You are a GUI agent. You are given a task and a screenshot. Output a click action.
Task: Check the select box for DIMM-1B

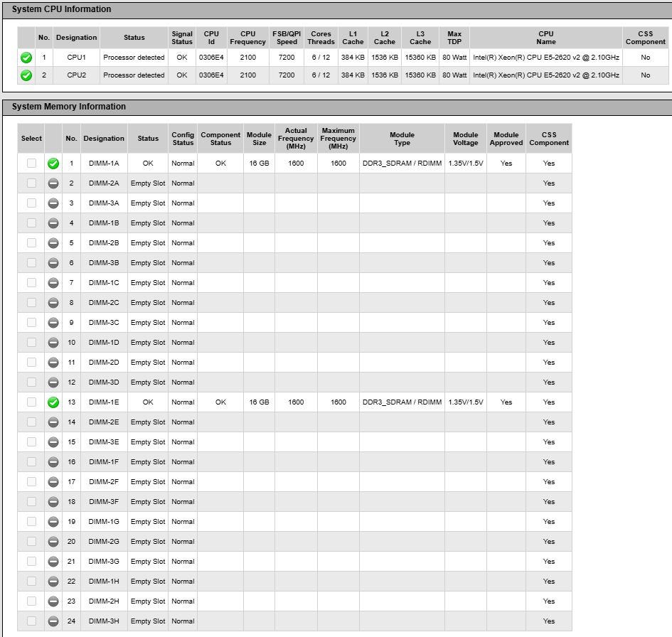[31, 223]
